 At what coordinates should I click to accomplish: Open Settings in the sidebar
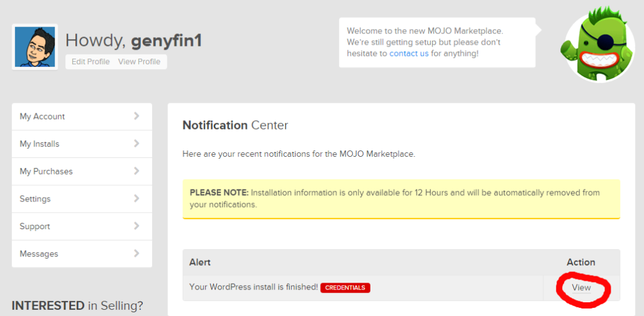(x=82, y=199)
